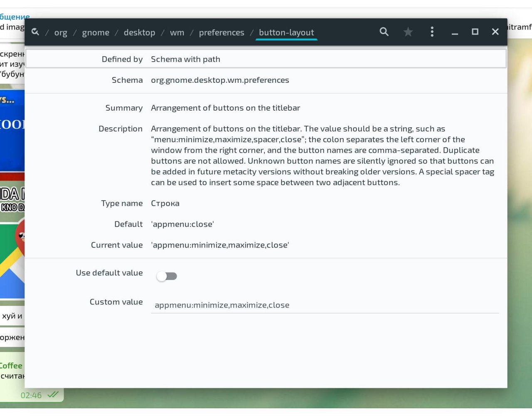Select the Defined by row
The height and width of the screenshot is (419, 532).
click(266, 59)
